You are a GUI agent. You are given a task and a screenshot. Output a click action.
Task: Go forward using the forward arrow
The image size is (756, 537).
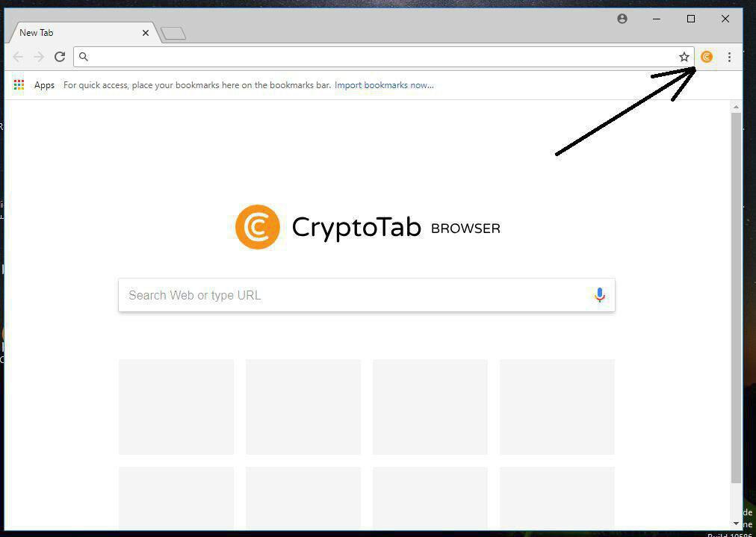(39, 57)
